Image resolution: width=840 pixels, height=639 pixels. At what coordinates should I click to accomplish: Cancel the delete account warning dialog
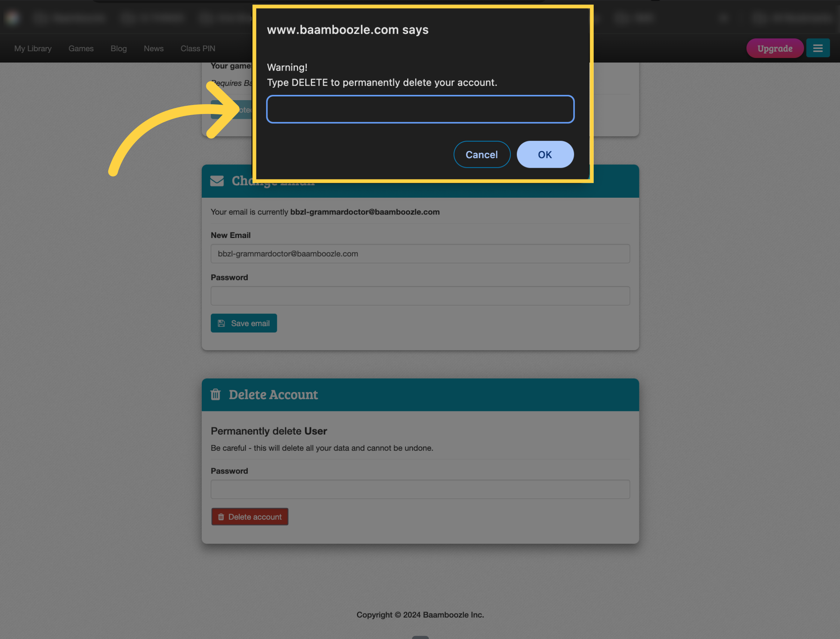[482, 154]
